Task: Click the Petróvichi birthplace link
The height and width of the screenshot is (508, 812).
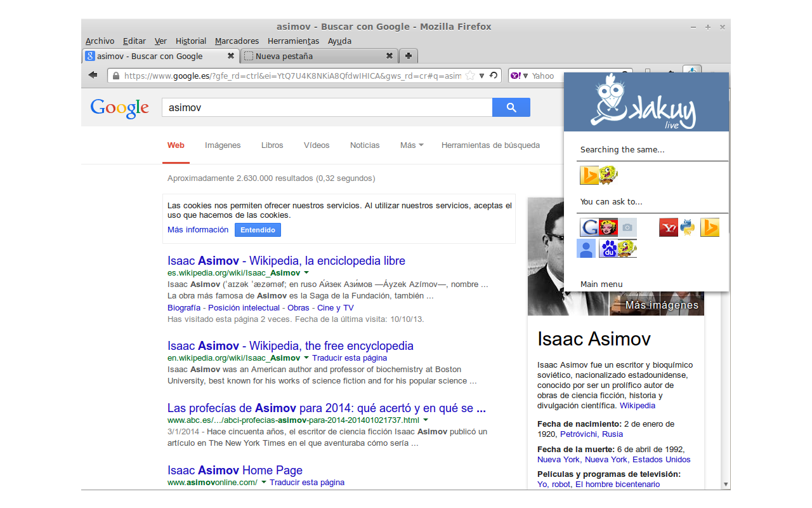Action: click(x=579, y=434)
